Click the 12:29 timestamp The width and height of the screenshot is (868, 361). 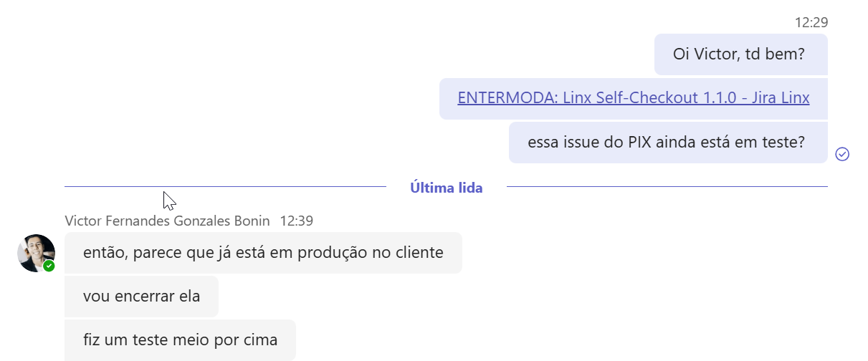pos(811,22)
